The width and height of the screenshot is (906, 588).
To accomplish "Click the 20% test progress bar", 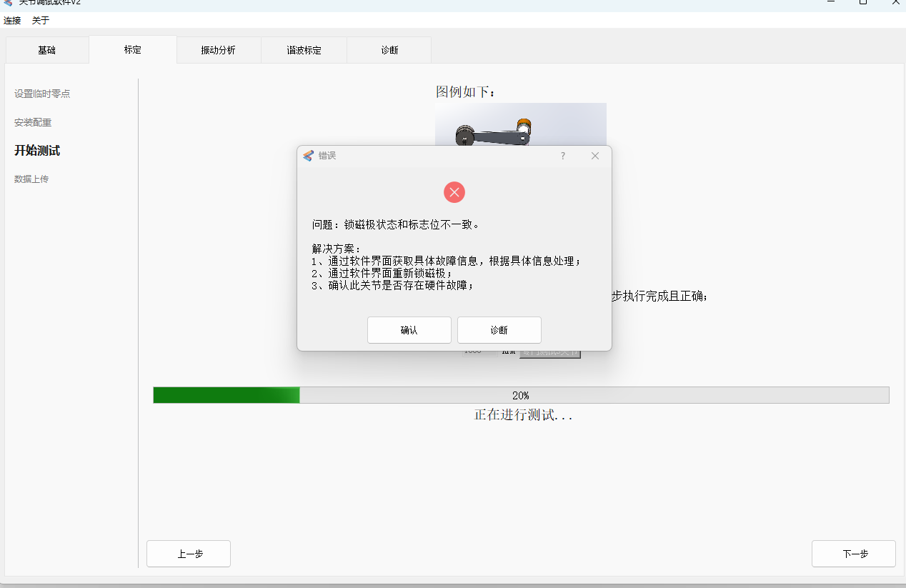I will pos(521,395).
